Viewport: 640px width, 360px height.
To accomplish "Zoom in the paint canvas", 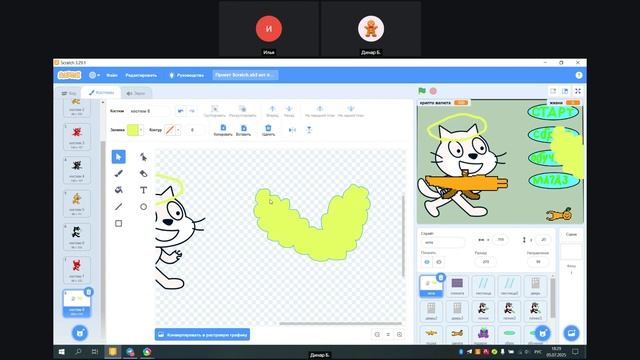I will (x=400, y=335).
